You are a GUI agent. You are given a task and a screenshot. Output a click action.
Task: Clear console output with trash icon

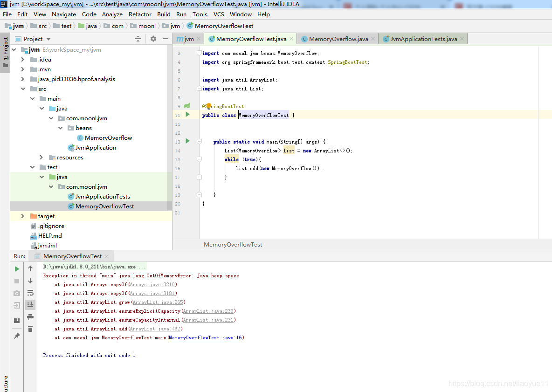click(30, 329)
